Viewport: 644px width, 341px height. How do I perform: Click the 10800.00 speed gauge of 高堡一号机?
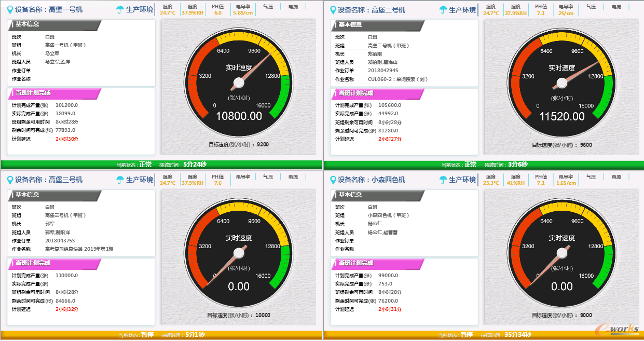pos(239,83)
